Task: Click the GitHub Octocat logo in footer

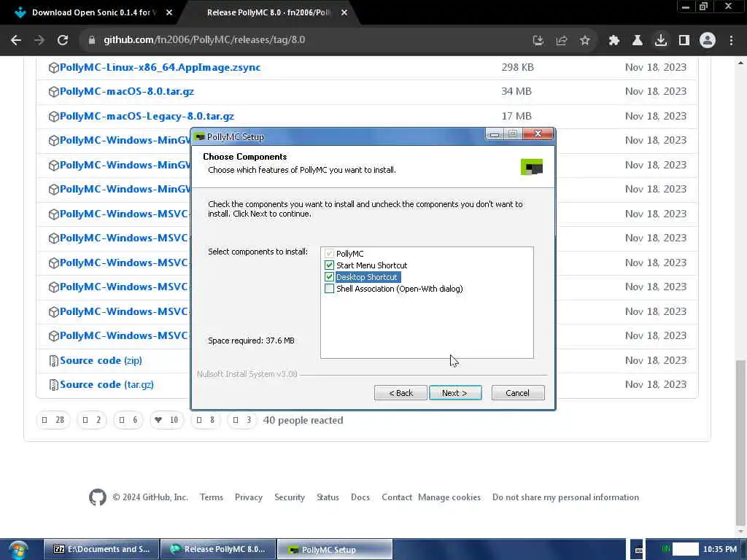Action: (98, 497)
